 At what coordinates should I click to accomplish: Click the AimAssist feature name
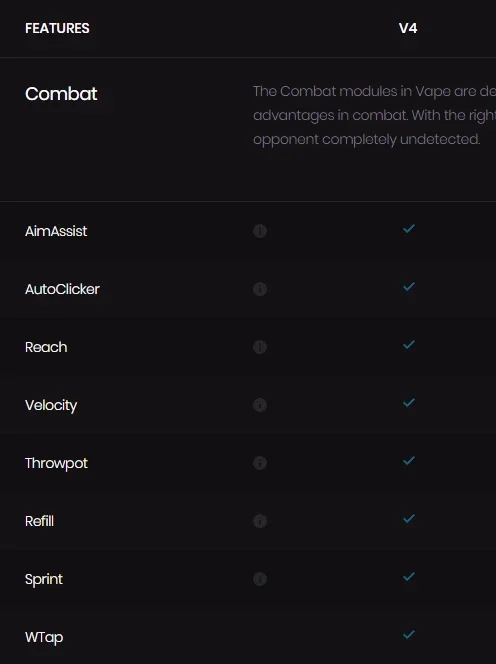(56, 231)
